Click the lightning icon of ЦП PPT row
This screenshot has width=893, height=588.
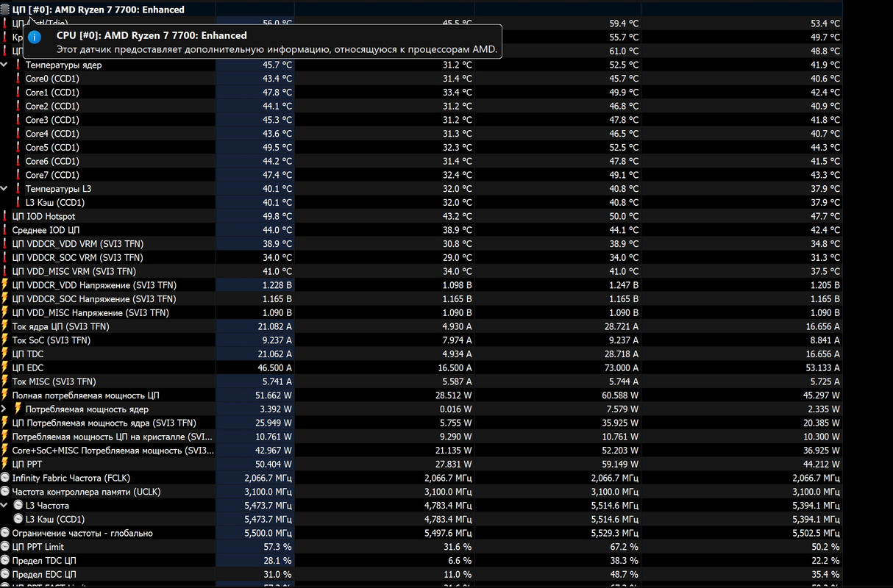click(5, 464)
